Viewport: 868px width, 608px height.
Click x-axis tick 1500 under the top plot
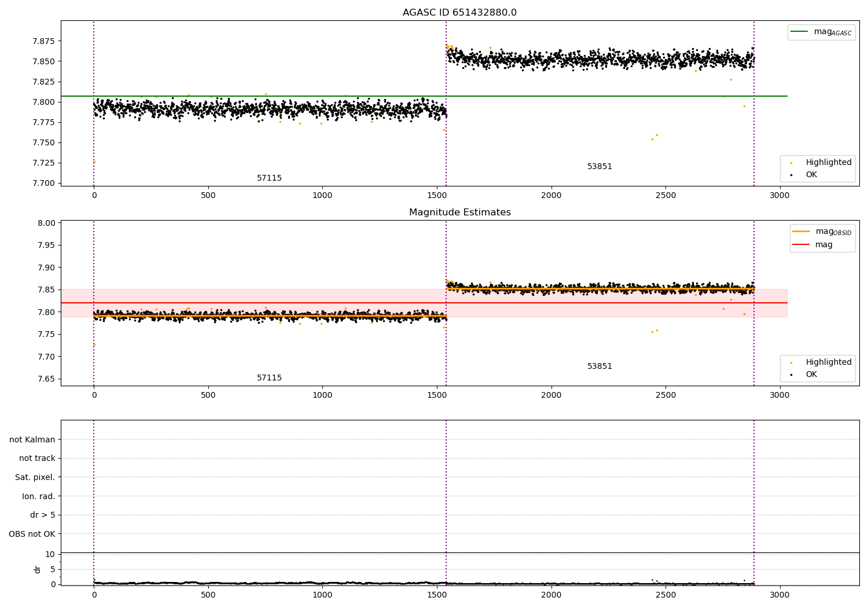(x=437, y=195)
